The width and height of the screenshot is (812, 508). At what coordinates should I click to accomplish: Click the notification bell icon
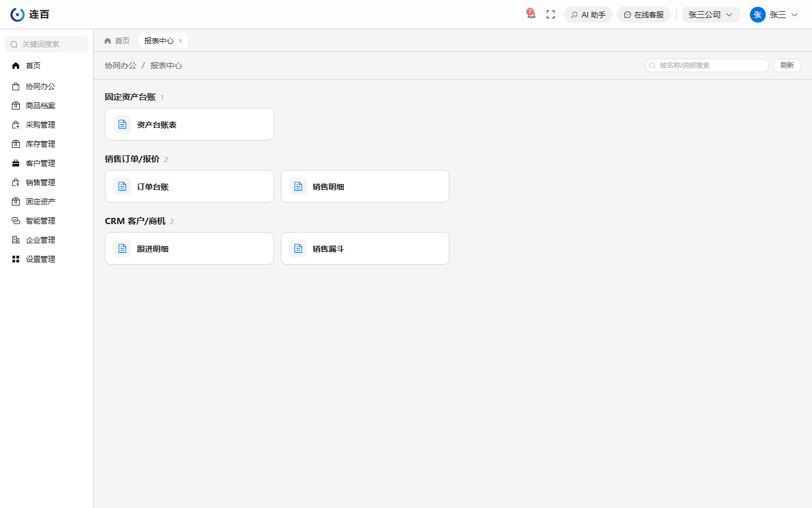point(531,15)
